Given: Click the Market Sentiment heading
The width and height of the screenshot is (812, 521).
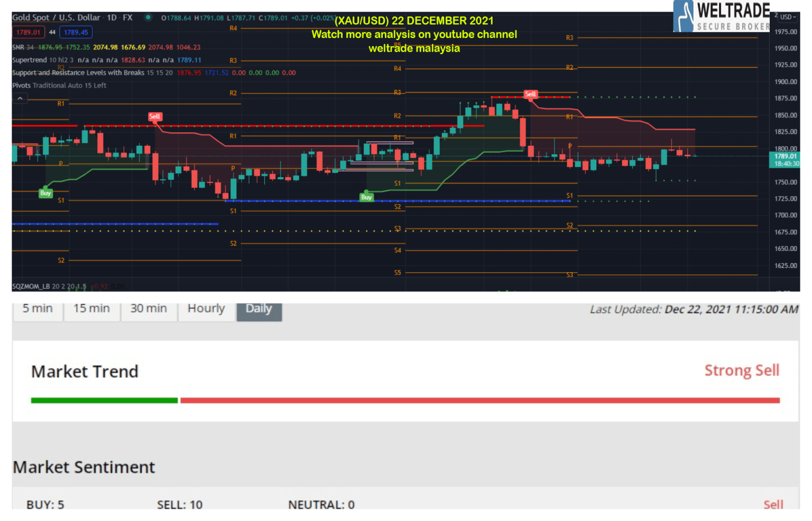Looking at the screenshot, I should pyautogui.click(x=84, y=467).
